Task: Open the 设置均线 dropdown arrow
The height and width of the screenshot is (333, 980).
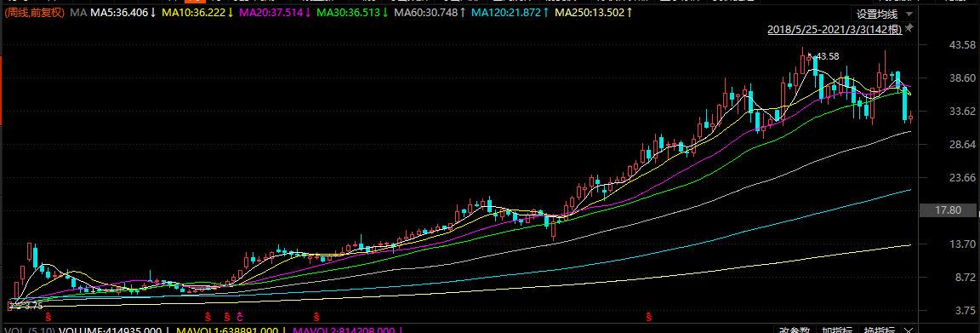Action: click(x=909, y=14)
